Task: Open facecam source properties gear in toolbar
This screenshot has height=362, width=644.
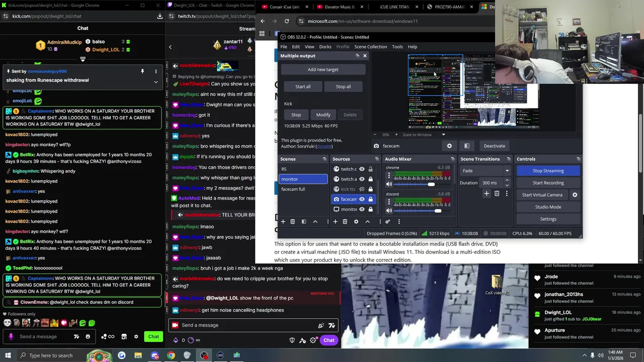Action: pos(449,146)
